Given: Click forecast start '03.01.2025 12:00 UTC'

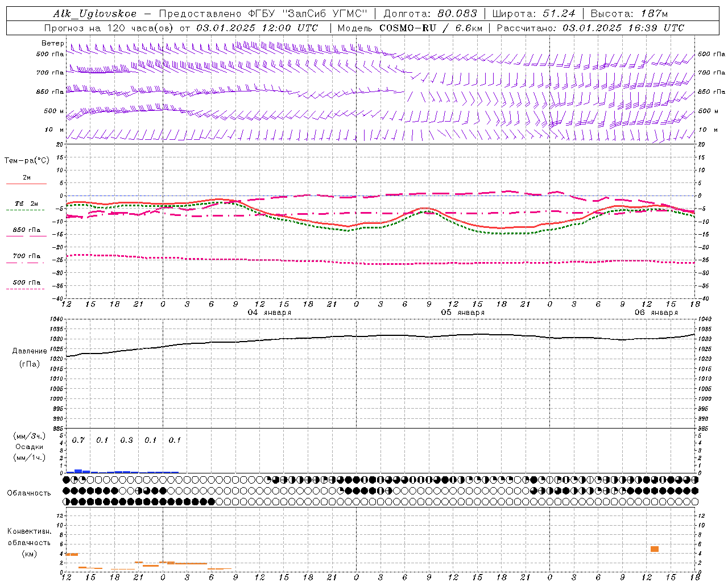Looking at the screenshot, I should click(x=257, y=28).
